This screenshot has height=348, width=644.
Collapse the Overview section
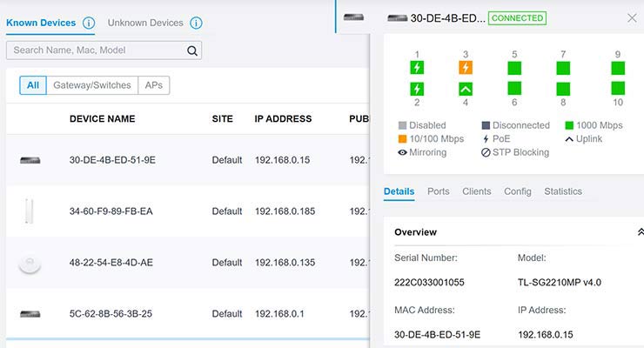(x=641, y=232)
